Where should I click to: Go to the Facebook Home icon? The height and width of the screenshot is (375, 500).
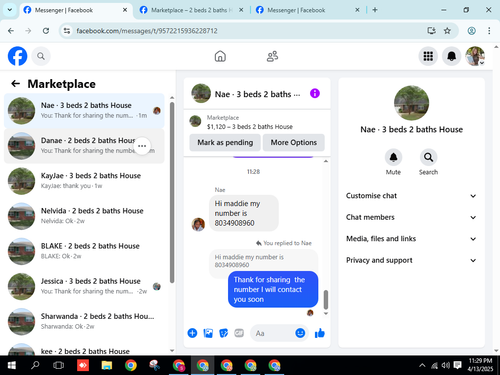[x=220, y=56]
